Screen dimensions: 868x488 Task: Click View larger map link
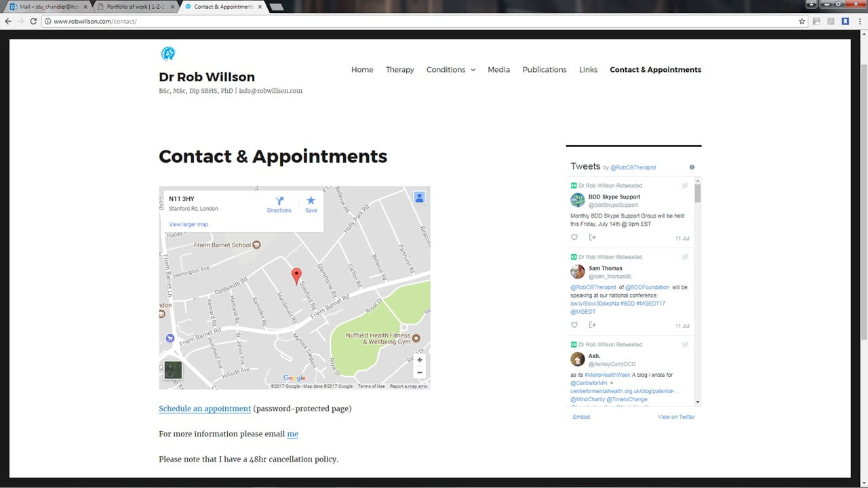coord(189,224)
